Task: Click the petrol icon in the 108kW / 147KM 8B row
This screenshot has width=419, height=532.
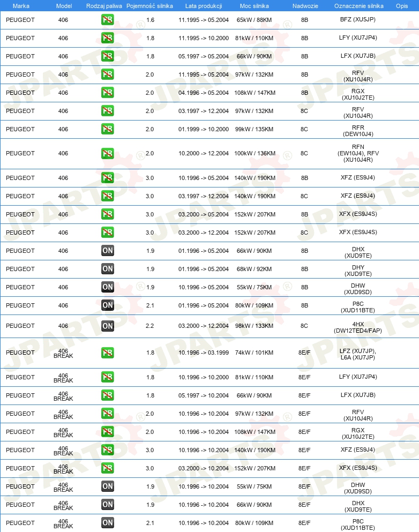Action: point(108,93)
